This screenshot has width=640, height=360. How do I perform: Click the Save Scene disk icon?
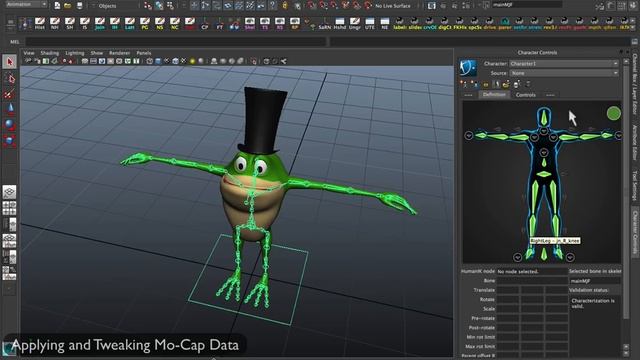[79, 5]
